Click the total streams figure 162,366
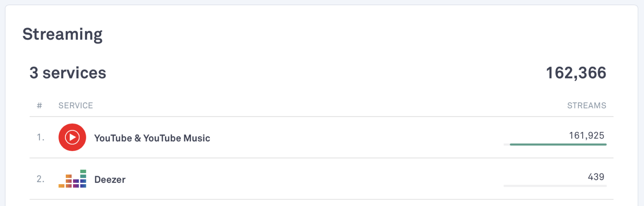Image resolution: width=644 pixels, height=206 pixels. pyautogui.click(x=576, y=73)
